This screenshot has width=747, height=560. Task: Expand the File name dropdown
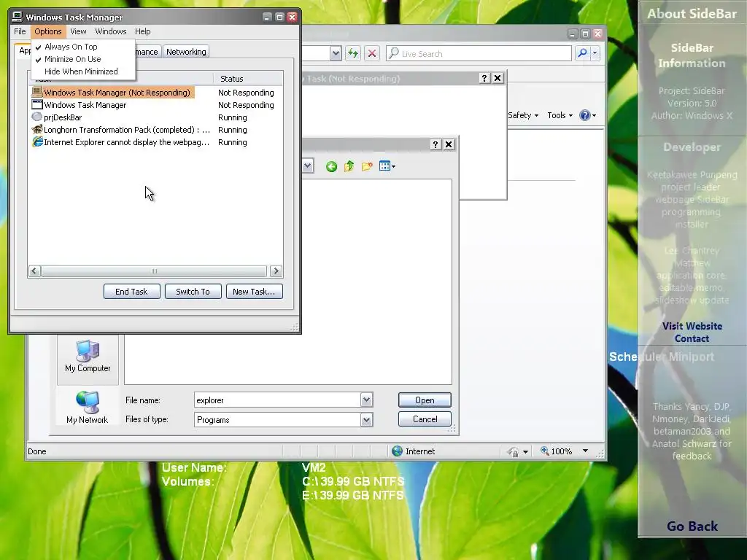(x=366, y=400)
